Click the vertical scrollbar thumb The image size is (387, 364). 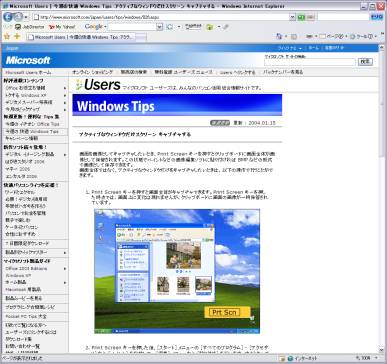[382, 103]
